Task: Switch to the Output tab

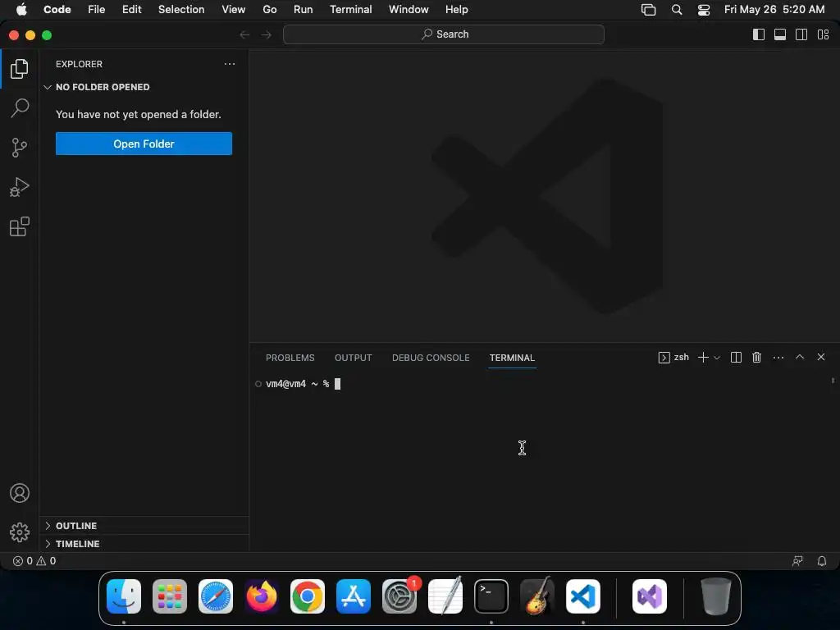Action: click(x=353, y=358)
